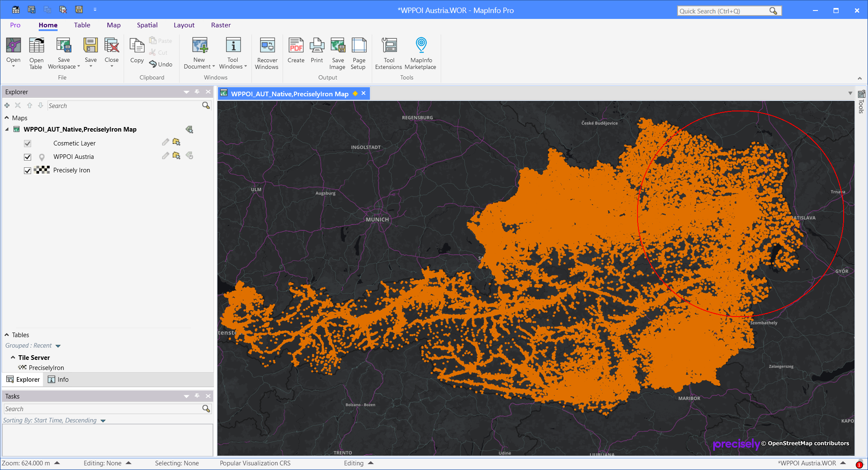Click the Recover Windows icon

coord(267,45)
